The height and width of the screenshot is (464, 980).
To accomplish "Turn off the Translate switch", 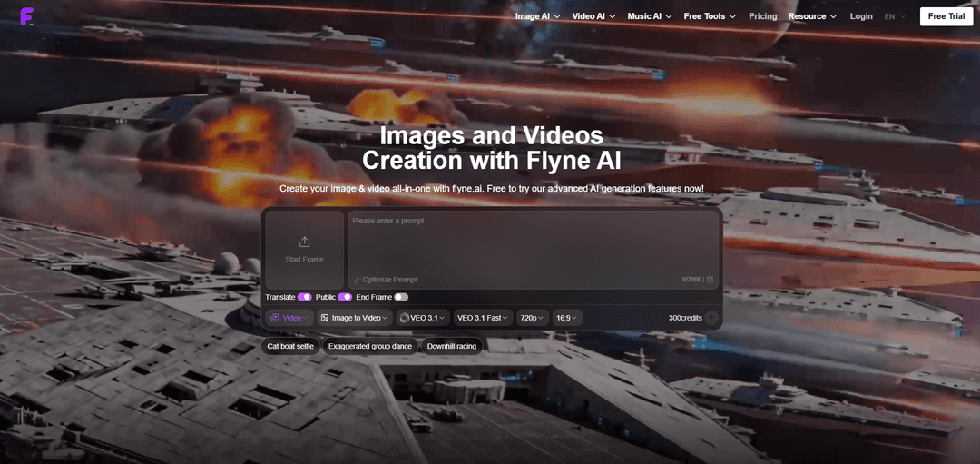I will point(305,297).
